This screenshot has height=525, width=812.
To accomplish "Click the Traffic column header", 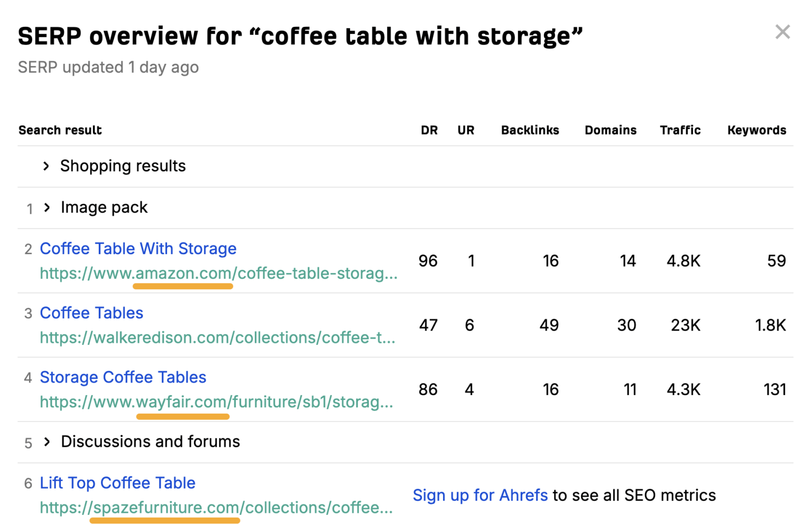I will [680, 130].
